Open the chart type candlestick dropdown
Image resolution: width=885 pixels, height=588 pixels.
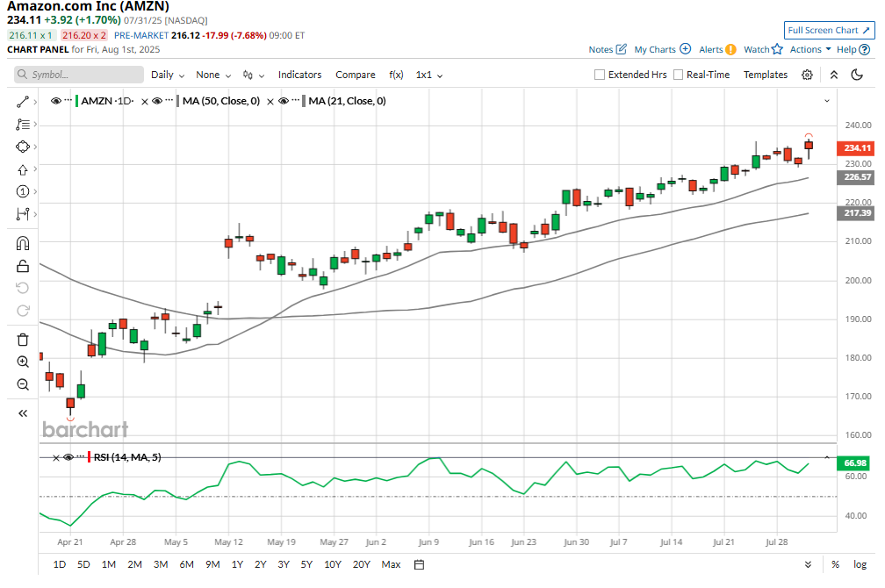[x=254, y=75]
